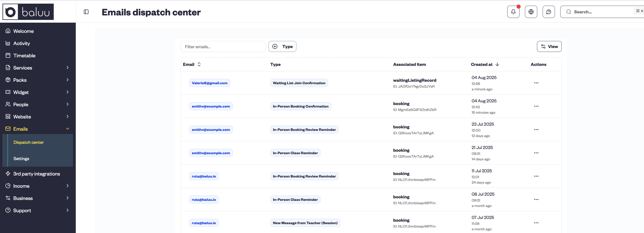Image resolution: width=644 pixels, height=233 pixels.
Task: Expand the Business submenu chevron
Action: click(68, 198)
